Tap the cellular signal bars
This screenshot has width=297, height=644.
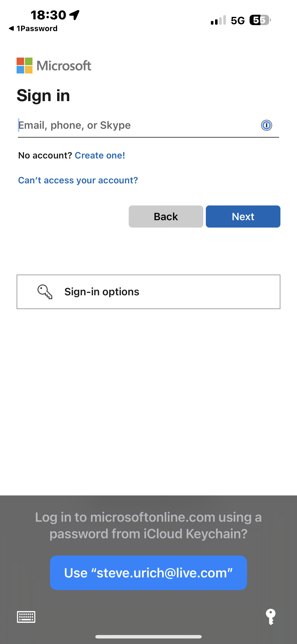click(218, 20)
